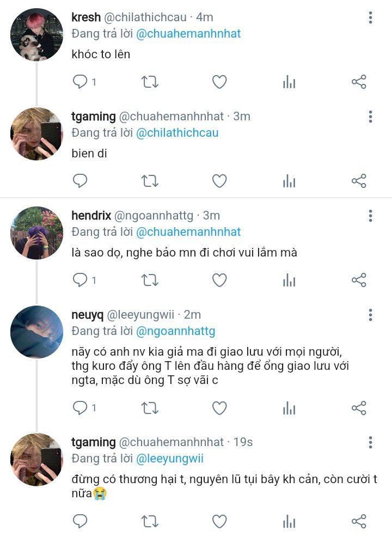This screenshot has width=392, height=536.
Task: Like tgaming's "bien di" tweet
Action: tap(219, 181)
